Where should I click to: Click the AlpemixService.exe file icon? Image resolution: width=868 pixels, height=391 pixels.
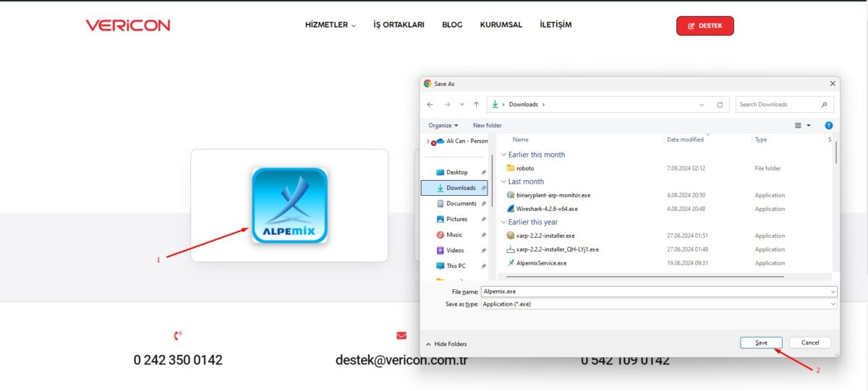point(511,263)
